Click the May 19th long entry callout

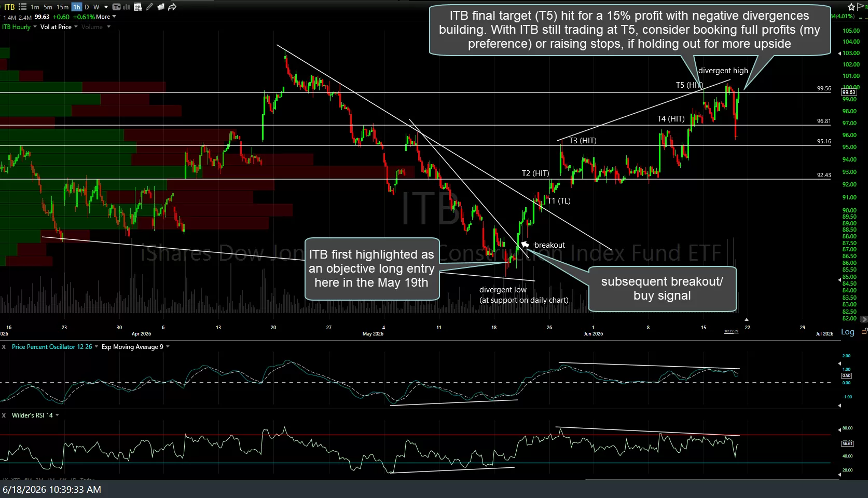point(372,269)
